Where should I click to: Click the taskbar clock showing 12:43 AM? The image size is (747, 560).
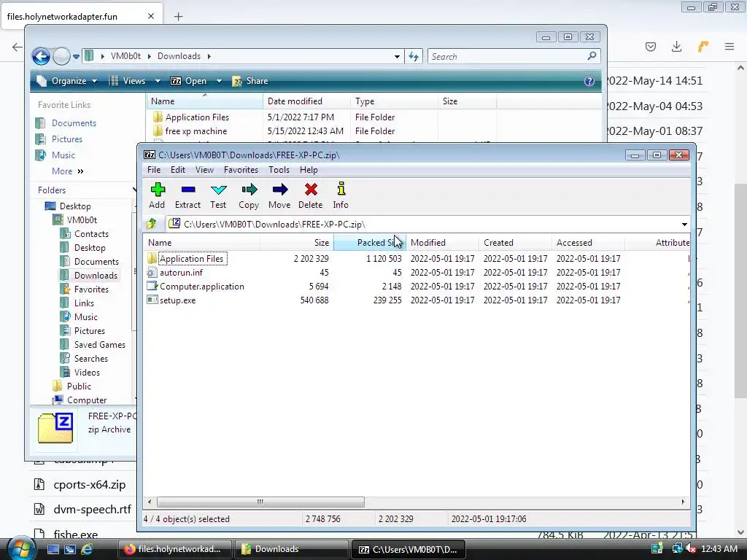coord(719,549)
